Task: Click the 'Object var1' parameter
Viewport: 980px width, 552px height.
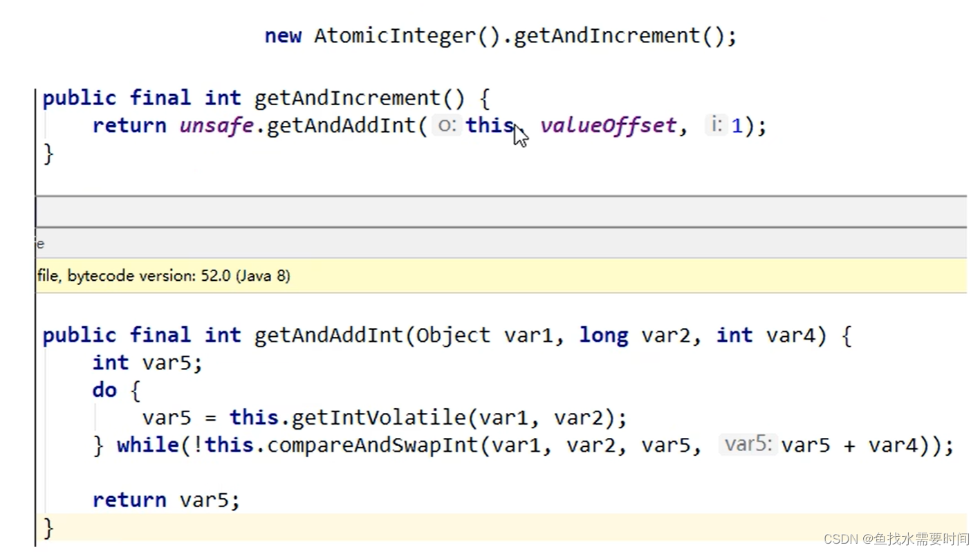Action: [x=485, y=335]
